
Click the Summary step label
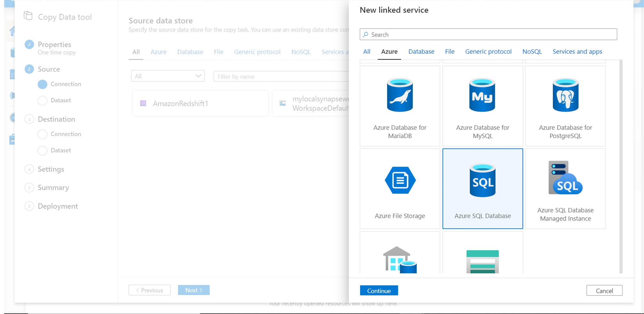(x=53, y=188)
